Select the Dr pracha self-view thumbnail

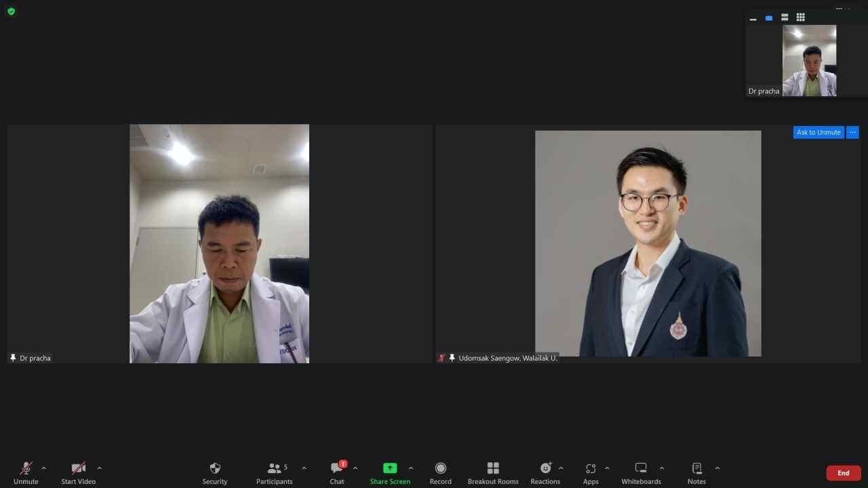pos(809,61)
